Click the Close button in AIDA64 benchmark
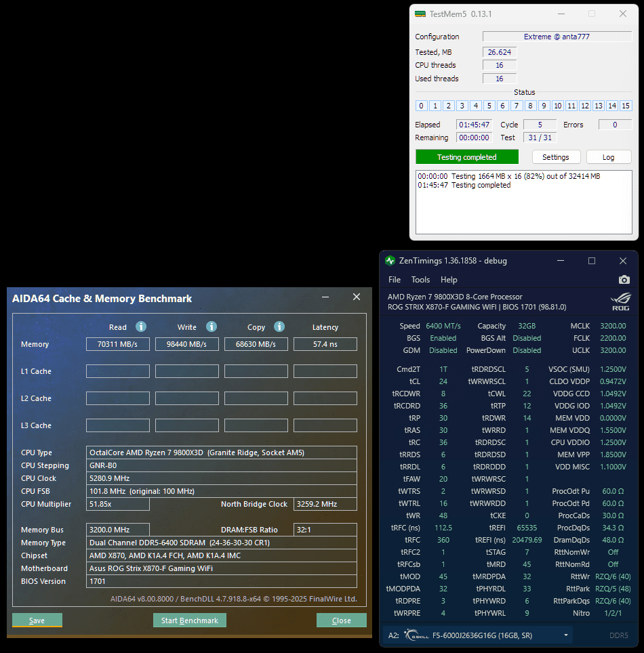 pyautogui.click(x=342, y=620)
